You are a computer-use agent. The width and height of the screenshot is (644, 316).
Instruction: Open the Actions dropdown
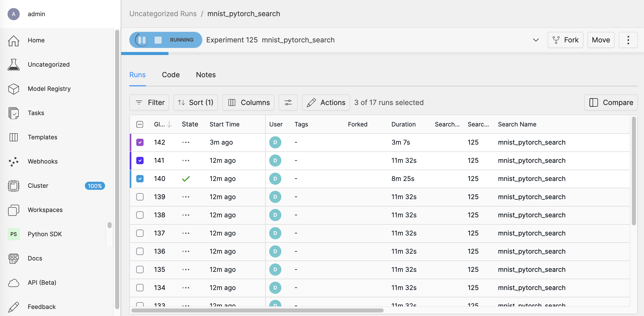(326, 102)
